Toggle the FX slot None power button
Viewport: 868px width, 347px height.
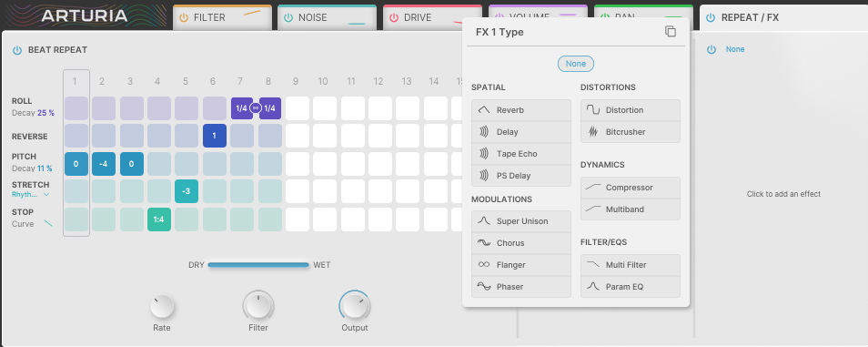[x=712, y=49]
